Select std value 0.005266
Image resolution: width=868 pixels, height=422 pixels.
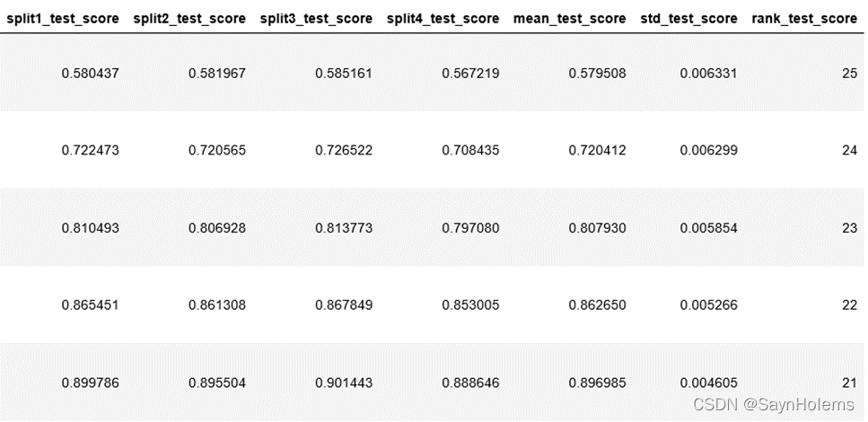(708, 305)
